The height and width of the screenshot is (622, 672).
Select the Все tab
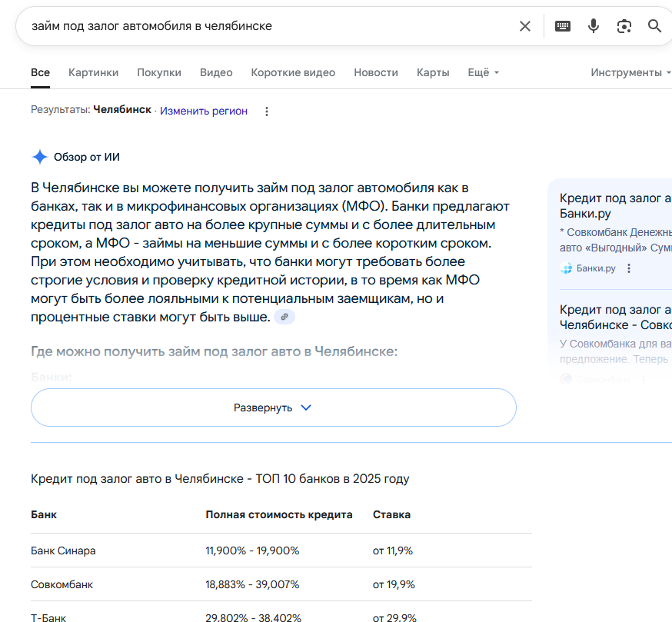point(40,72)
